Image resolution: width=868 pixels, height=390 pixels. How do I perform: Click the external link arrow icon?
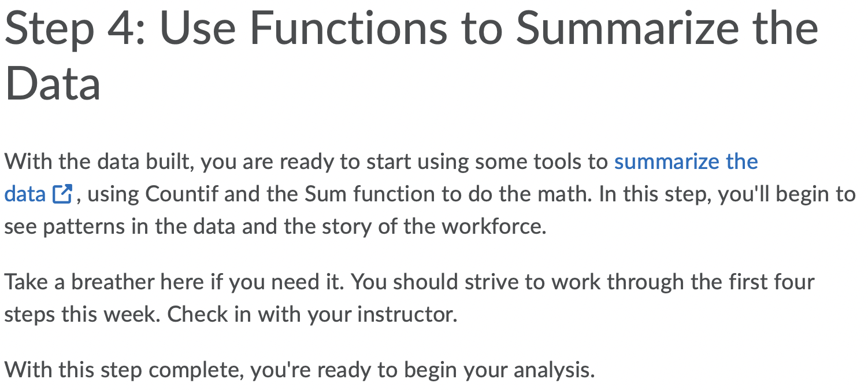coord(62,194)
